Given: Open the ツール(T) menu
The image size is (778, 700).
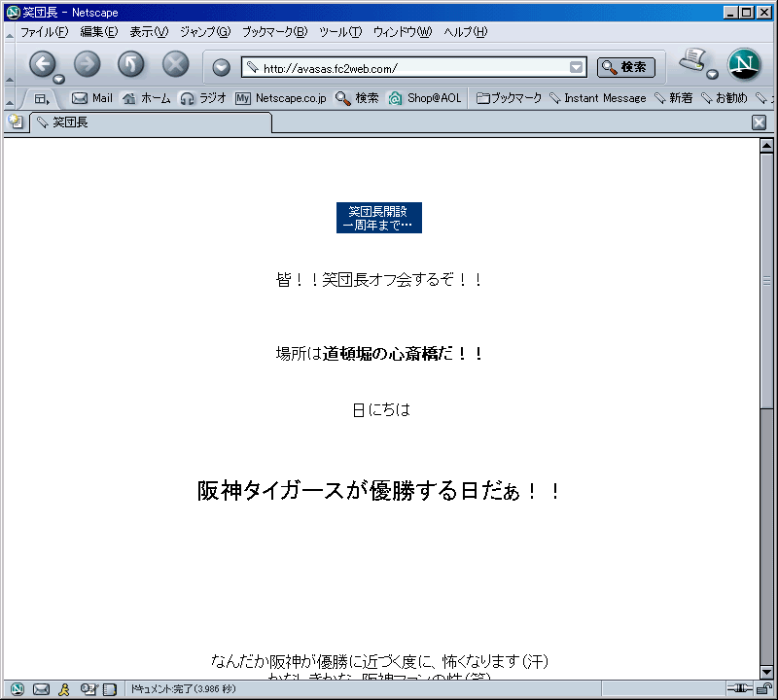Looking at the screenshot, I should pos(339,32).
